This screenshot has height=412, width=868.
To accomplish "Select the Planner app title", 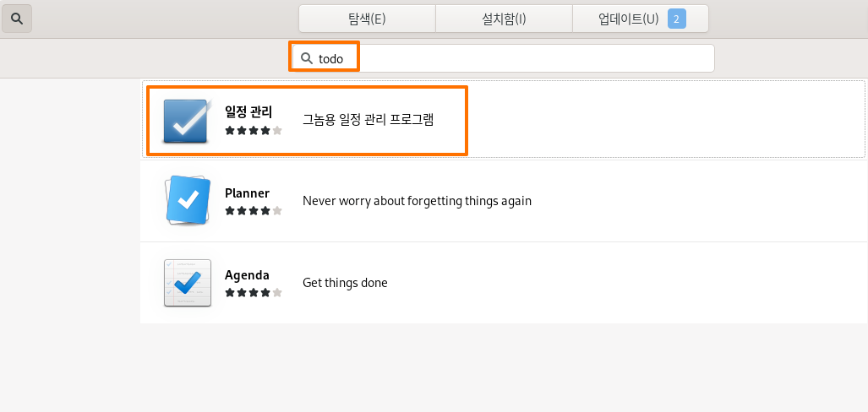I will tap(247, 193).
